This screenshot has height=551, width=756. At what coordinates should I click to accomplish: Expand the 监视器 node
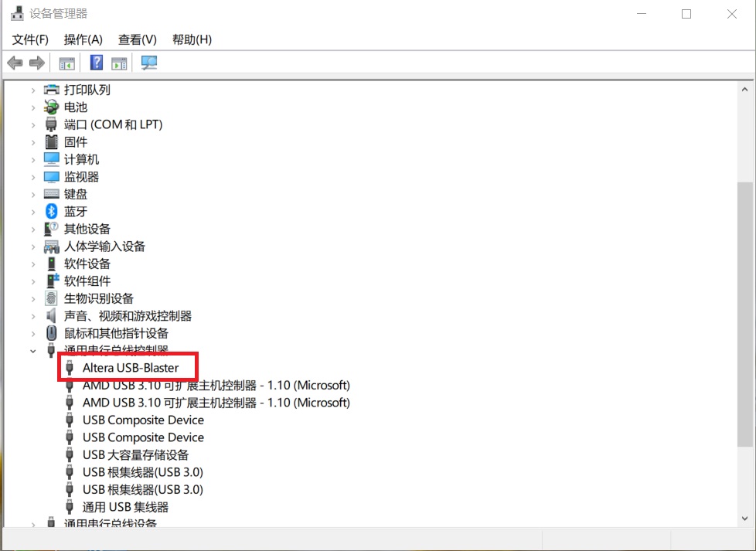tap(32, 177)
